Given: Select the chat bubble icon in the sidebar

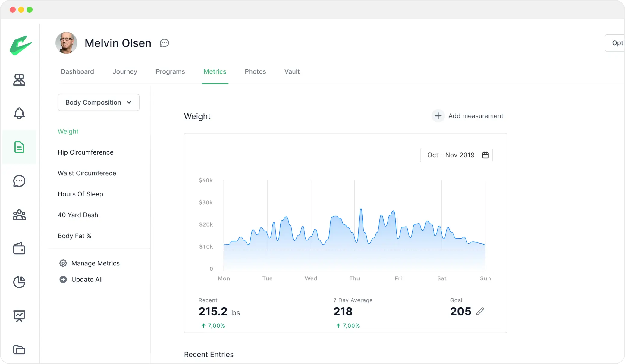Looking at the screenshot, I should click(19, 181).
